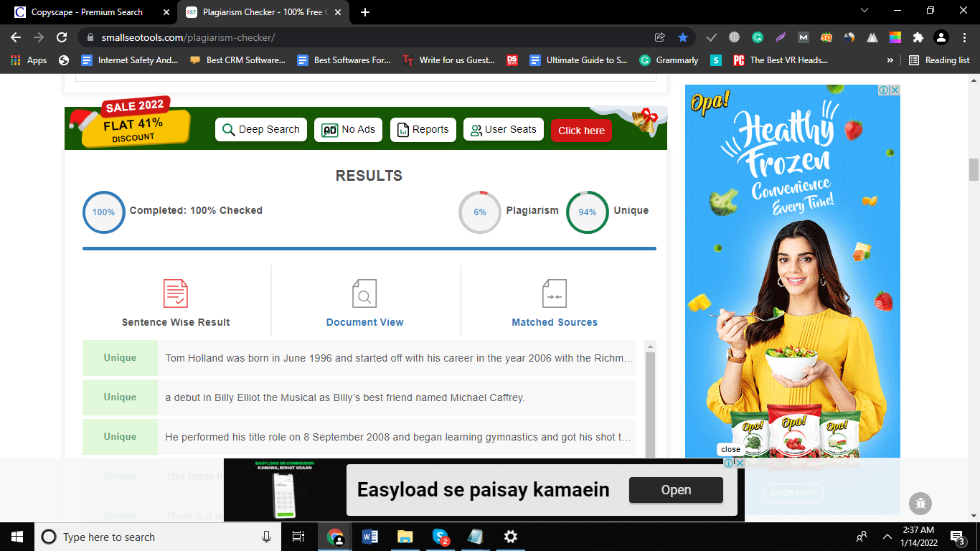
Task: Click the M extension icon in toolbar
Action: (x=804, y=37)
